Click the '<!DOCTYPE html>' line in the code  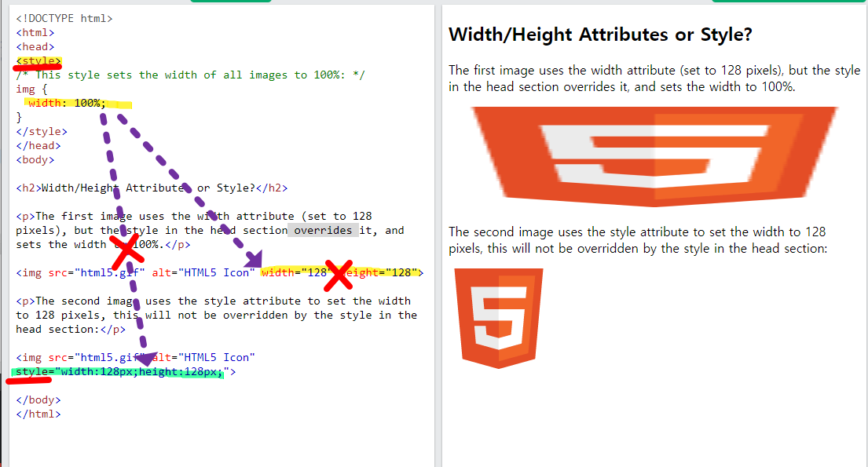click(64, 18)
